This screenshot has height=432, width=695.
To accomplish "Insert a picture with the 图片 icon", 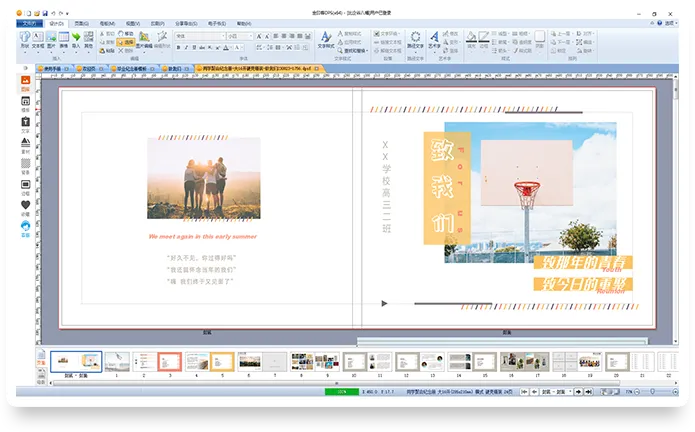I will point(51,38).
